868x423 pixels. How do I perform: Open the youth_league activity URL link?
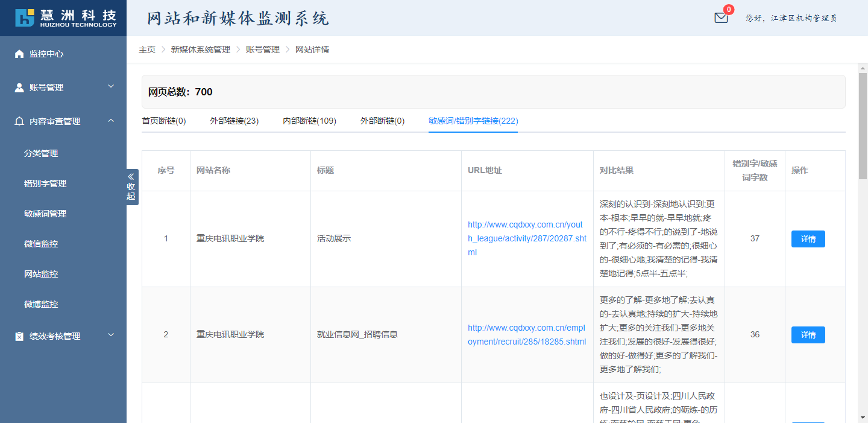coord(526,238)
